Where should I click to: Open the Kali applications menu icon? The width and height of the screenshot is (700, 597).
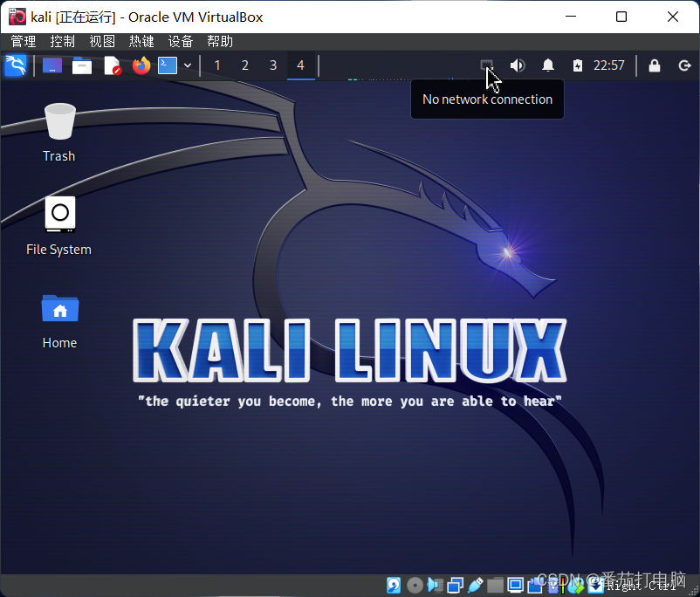coord(16,65)
